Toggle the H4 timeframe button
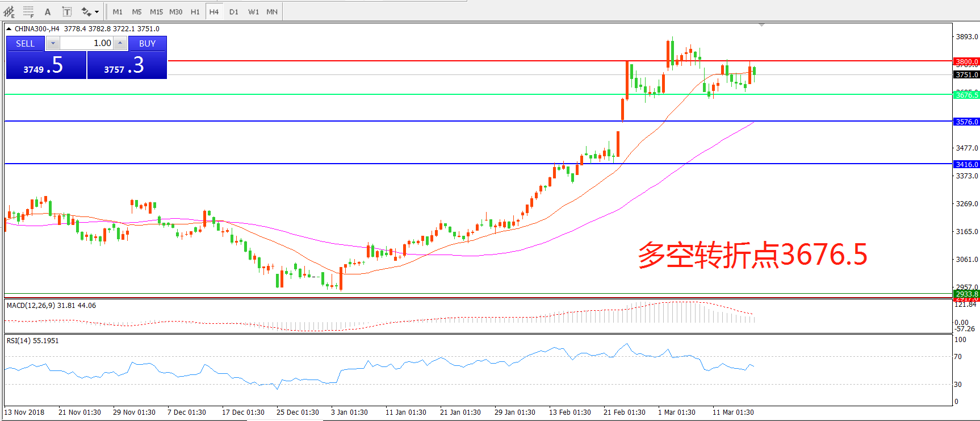Image resolution: width=980 pixels, height=421 pixels. tap(213, 11)
